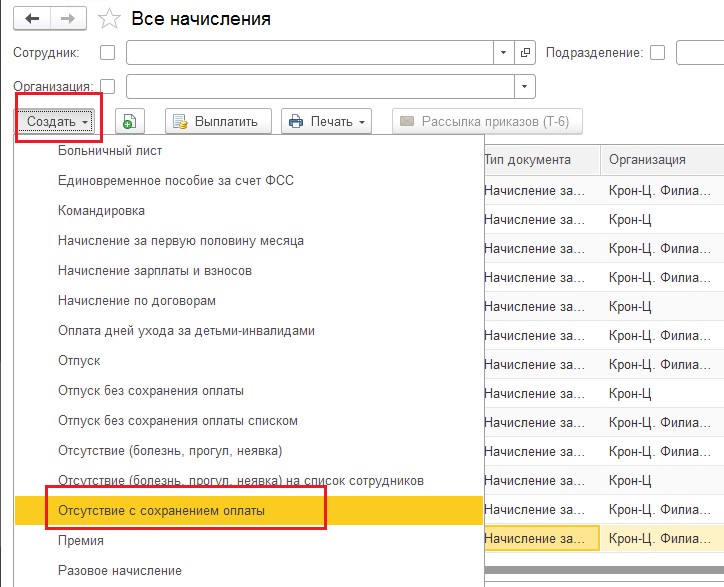Enable the Подразделение filter checkbox
The height and width of the screenshot is (587, 724).
[x=658, y=53]
